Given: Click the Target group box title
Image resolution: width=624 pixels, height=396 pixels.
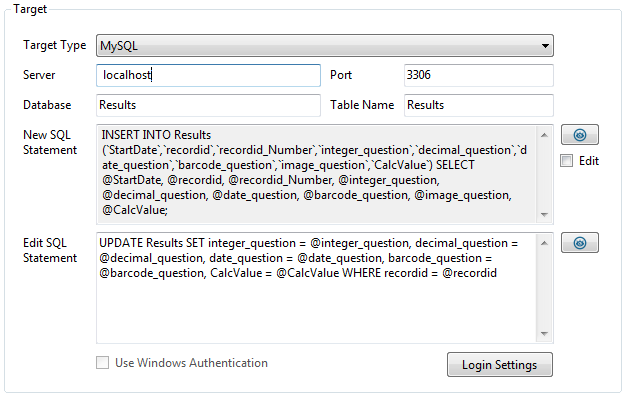Looking at the screenshot, I should coord(30,9).
